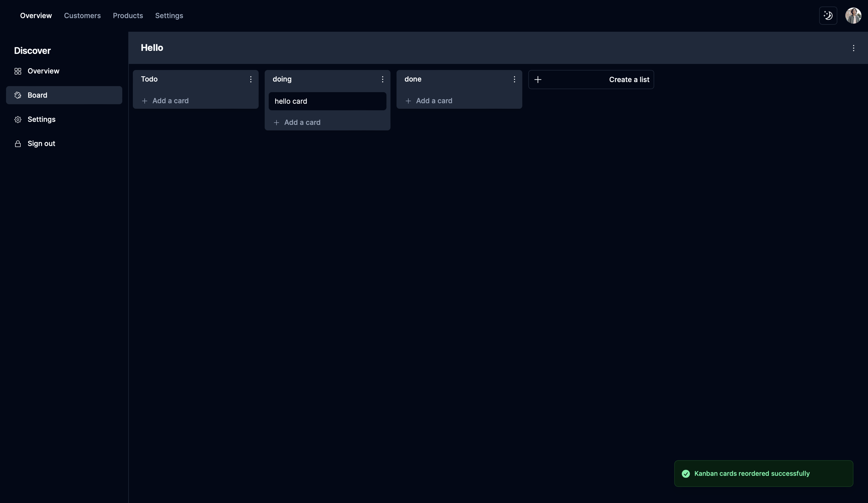Click the green checkmark in the success toast

[x=685, y=474]
